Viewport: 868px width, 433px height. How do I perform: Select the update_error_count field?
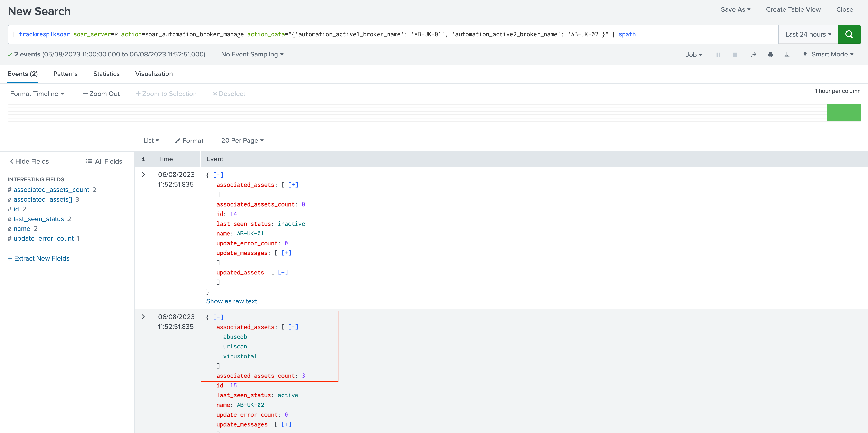click(44, 239)
